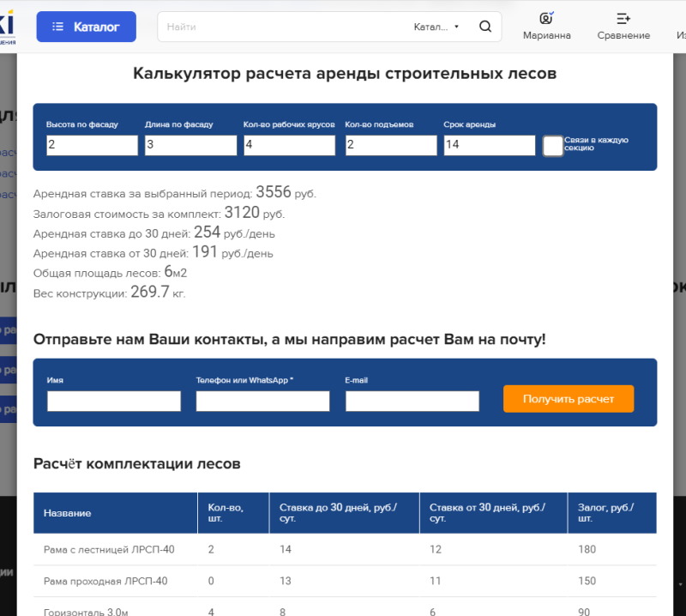This screenshot has height=616, width=686.
Task: Click the Длина по фасаду input
Action: click(190, 145)
